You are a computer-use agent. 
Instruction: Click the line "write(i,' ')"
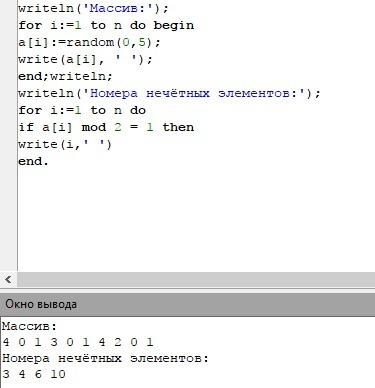pos(65,145)
